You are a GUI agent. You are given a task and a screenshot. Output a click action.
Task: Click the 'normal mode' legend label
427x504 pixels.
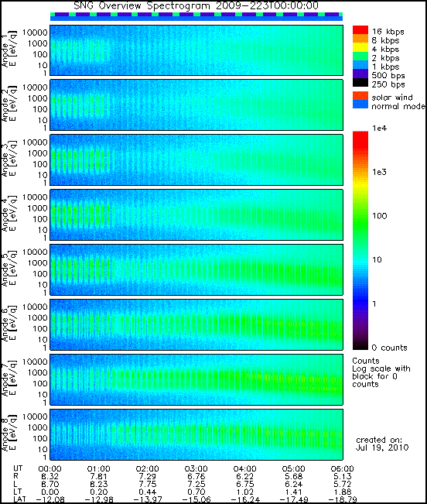[x=398, y=106]
